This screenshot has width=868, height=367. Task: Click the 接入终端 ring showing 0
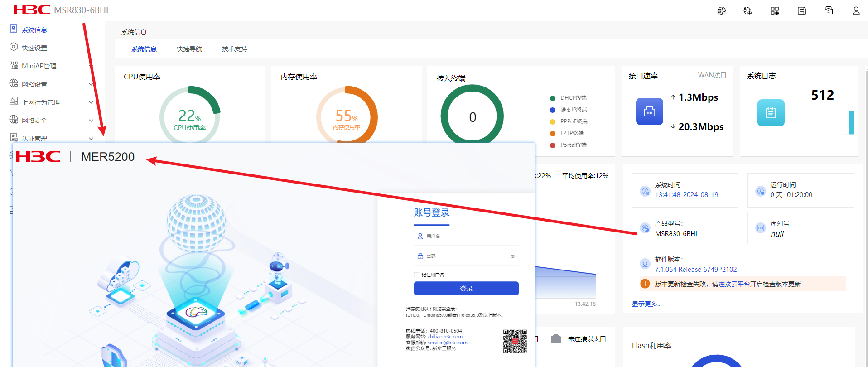[472, 115]
